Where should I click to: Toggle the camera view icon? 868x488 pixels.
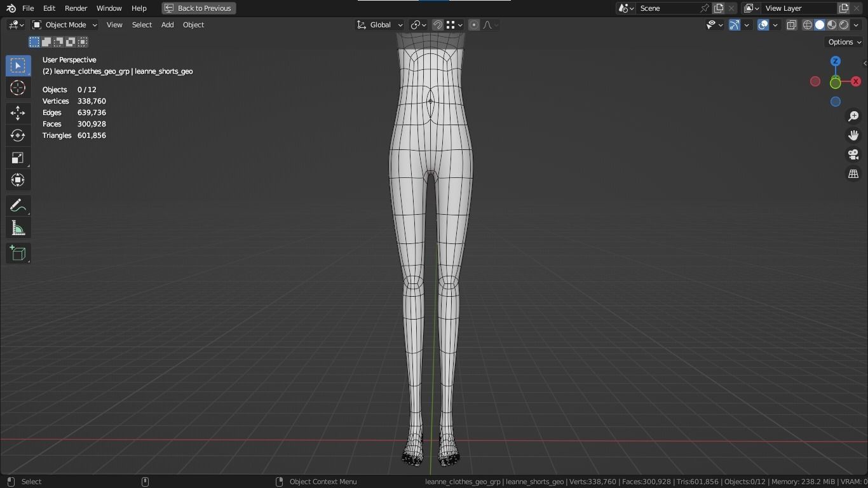(x=853, y=154)
